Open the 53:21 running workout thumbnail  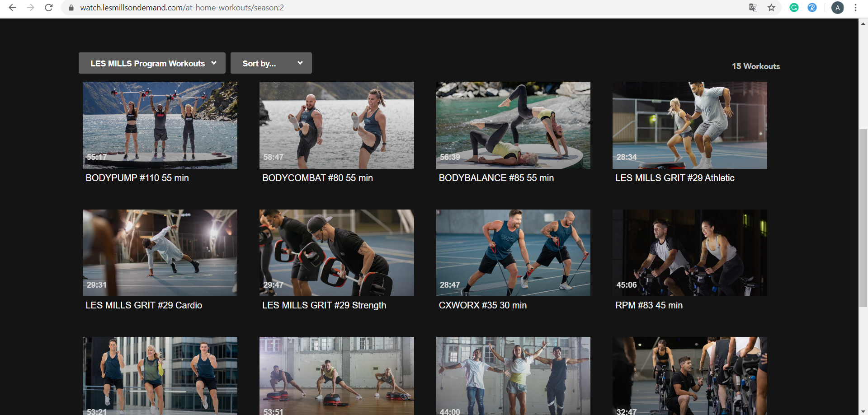[x=160, y=376]
